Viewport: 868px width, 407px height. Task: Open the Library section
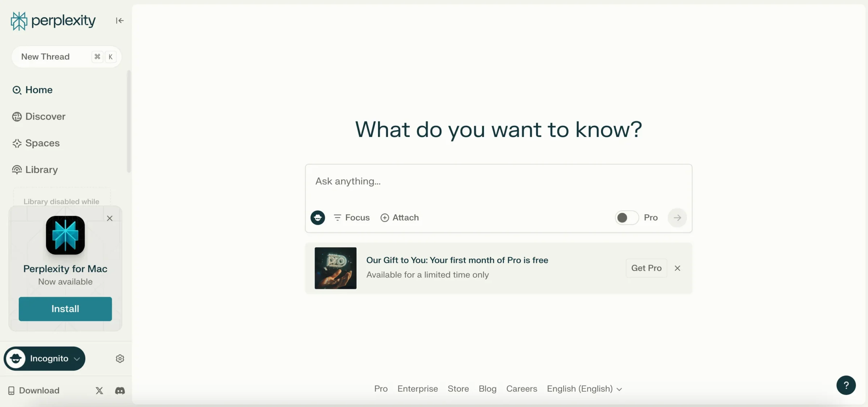tap(35, 170)
